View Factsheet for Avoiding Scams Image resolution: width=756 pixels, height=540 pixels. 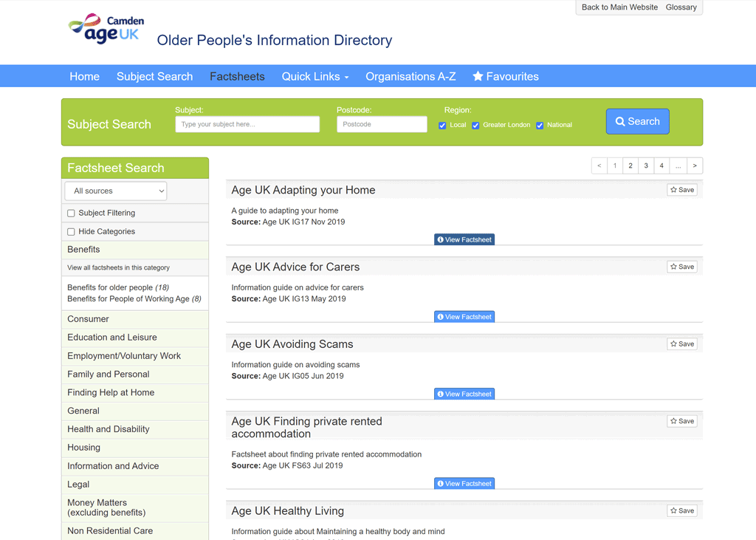[464, 394]
